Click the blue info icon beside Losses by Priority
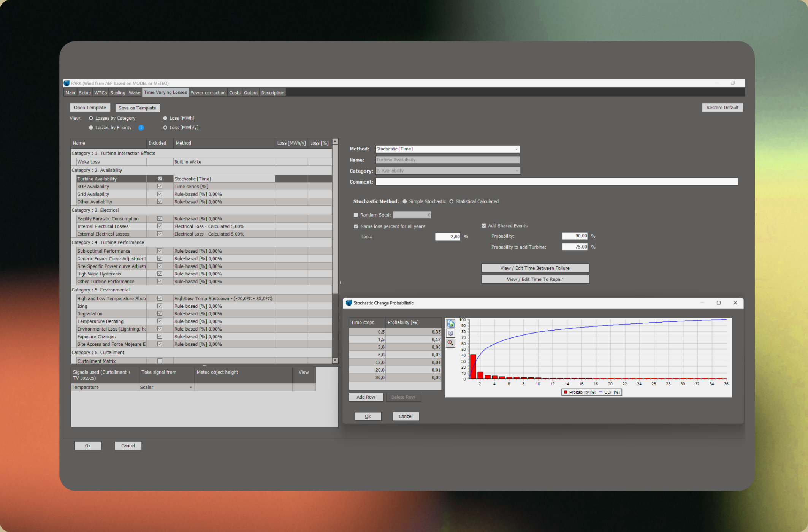This screenshot has height=532, width=808. point(141,128)
